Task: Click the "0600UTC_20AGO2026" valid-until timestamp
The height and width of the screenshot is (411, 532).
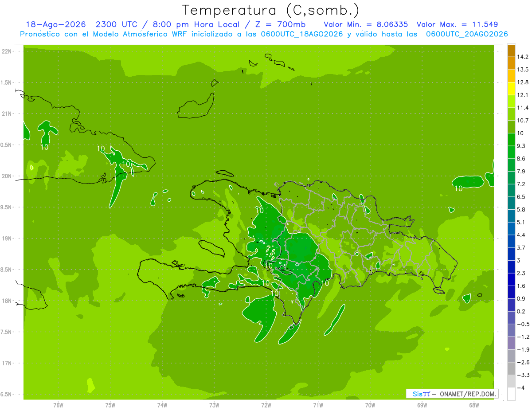Action: point(467,34)
